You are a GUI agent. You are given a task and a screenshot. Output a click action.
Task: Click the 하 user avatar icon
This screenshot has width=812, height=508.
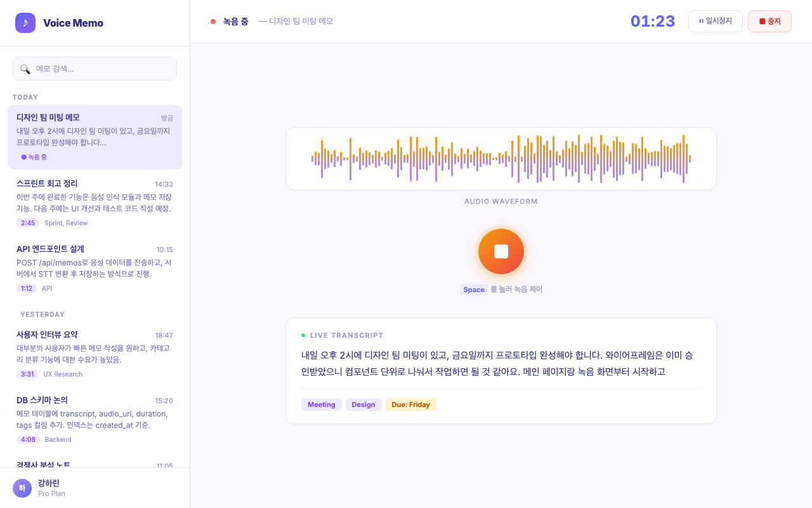pos(22,488)
